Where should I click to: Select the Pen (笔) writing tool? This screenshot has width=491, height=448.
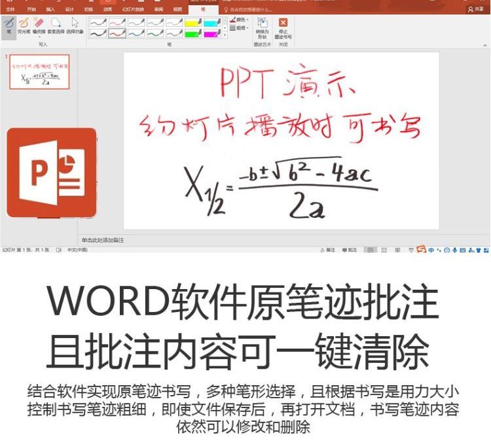(9, 27)
